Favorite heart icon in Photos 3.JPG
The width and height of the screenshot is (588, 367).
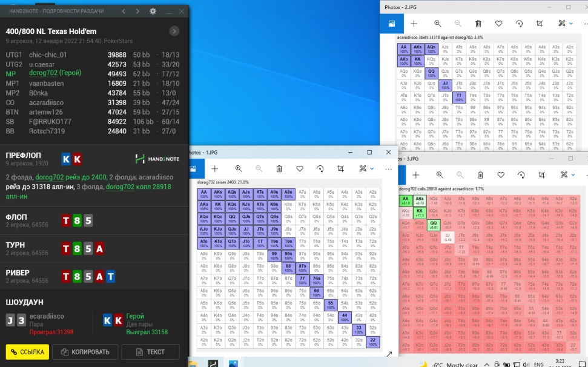501,175
